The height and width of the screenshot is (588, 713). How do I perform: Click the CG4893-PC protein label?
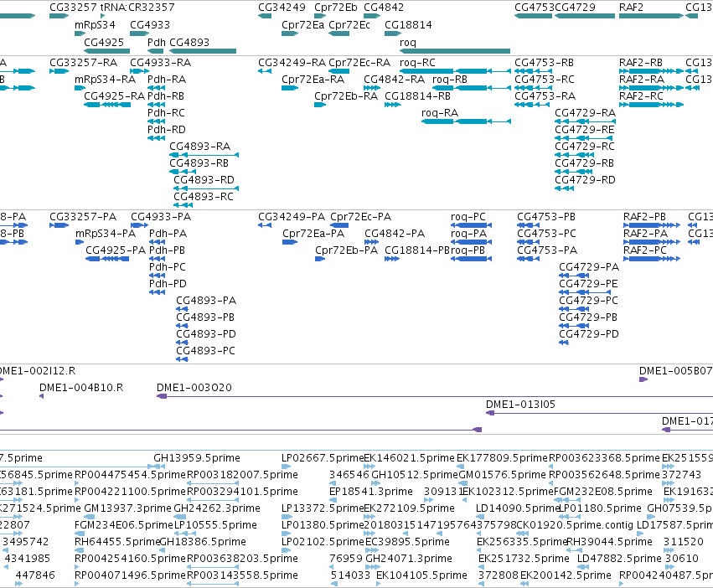click(205, 351)
